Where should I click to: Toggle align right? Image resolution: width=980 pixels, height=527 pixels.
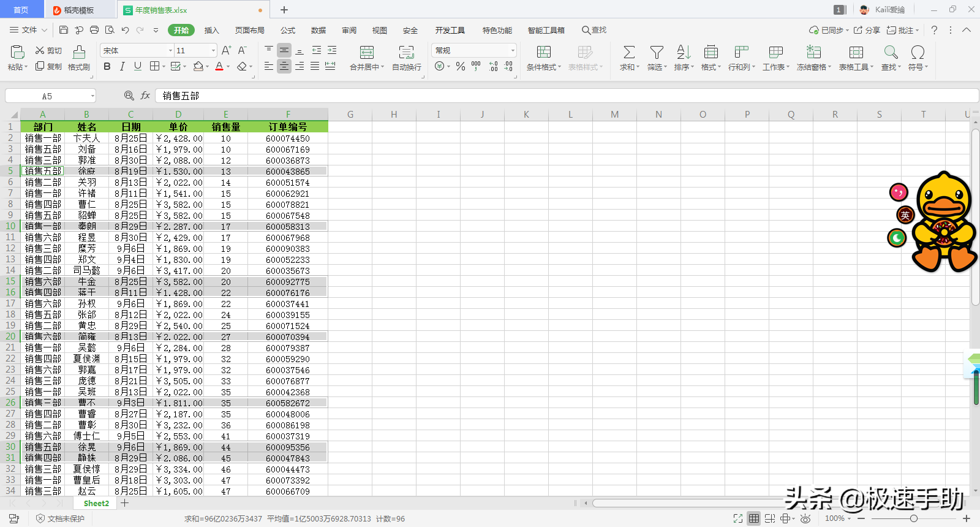(300, 66)
